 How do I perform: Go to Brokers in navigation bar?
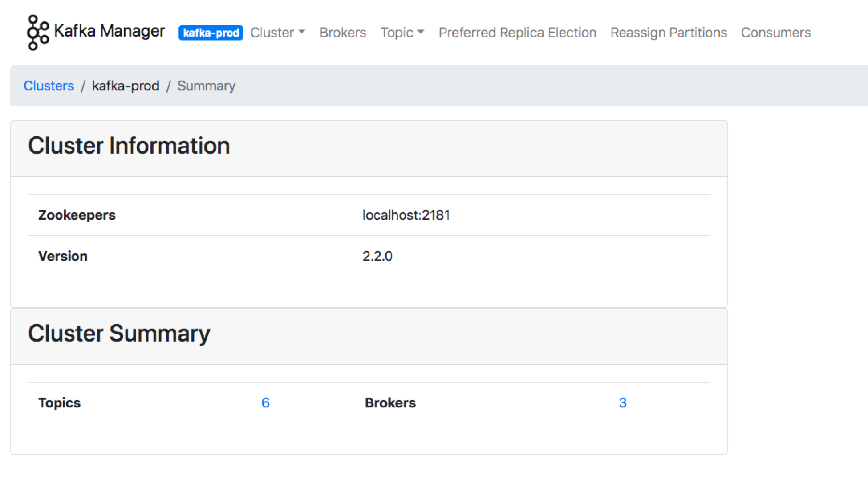point(342,33)
